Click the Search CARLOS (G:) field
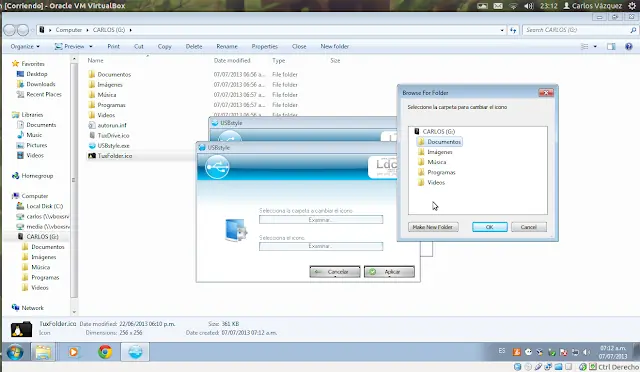Screen dimensions: 640x372 coord(576,30)
